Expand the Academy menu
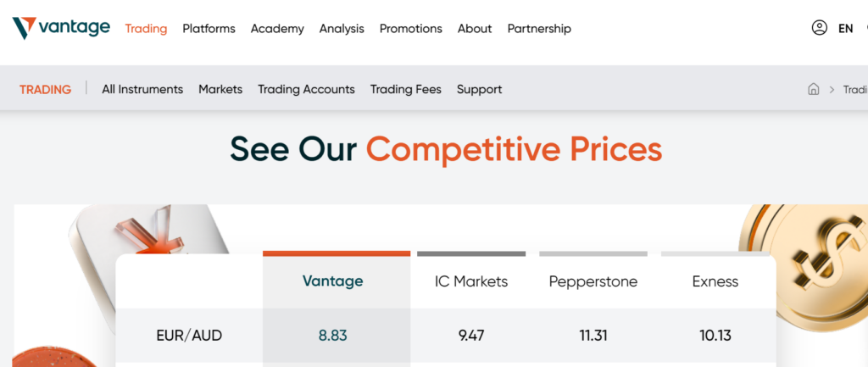868x367 pixels. (x=277, y=29)
